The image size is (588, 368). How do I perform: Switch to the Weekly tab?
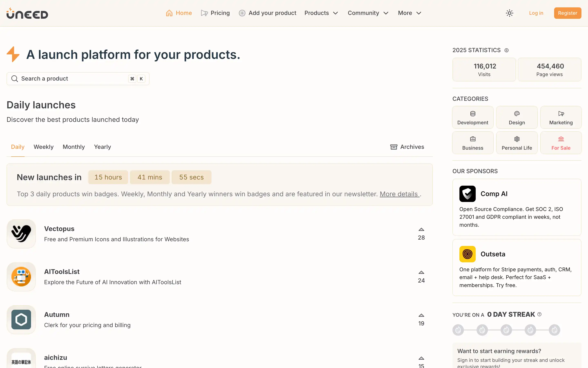pyautogui.click(x=43, y=147)
